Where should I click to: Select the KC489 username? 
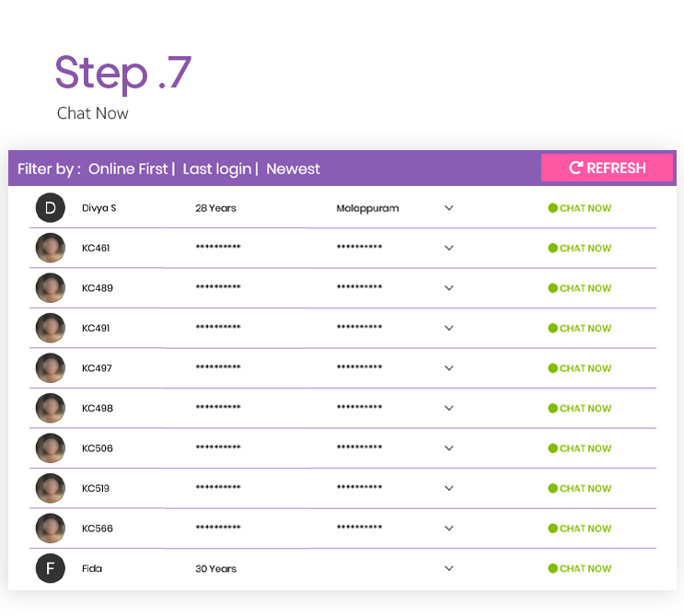tap(97, 288)
